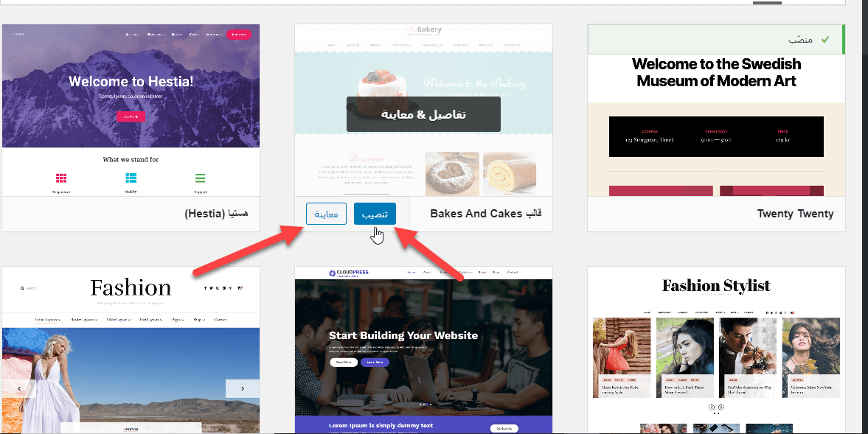Click the green installed checkmark icon

[x=824, y=40]
